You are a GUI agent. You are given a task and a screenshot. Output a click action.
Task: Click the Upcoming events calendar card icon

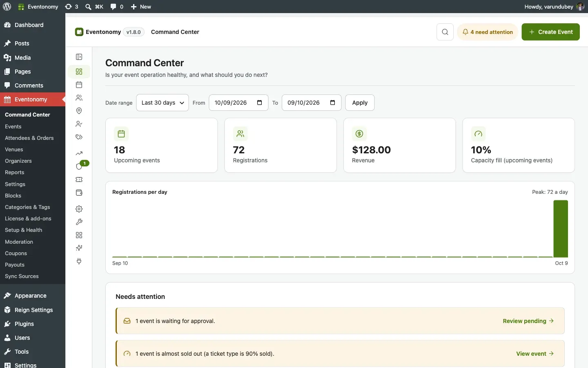(x=121, y=134)
